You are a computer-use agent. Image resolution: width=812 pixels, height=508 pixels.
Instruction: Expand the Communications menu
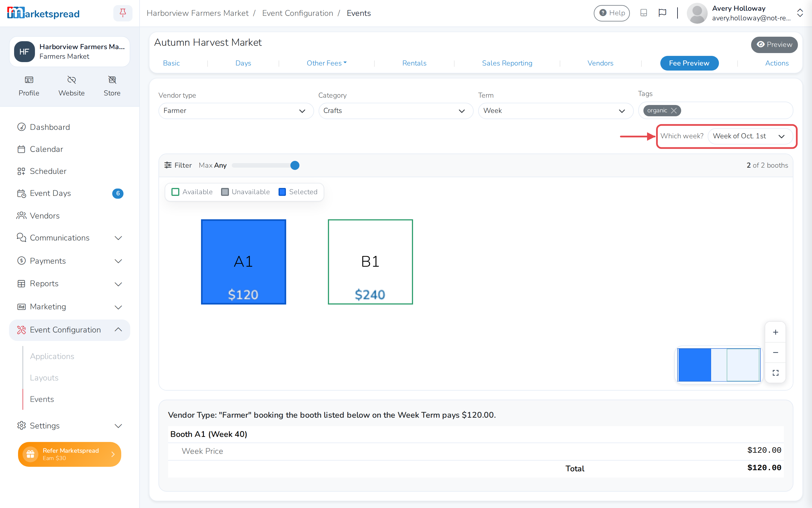(x=69, y=238)
